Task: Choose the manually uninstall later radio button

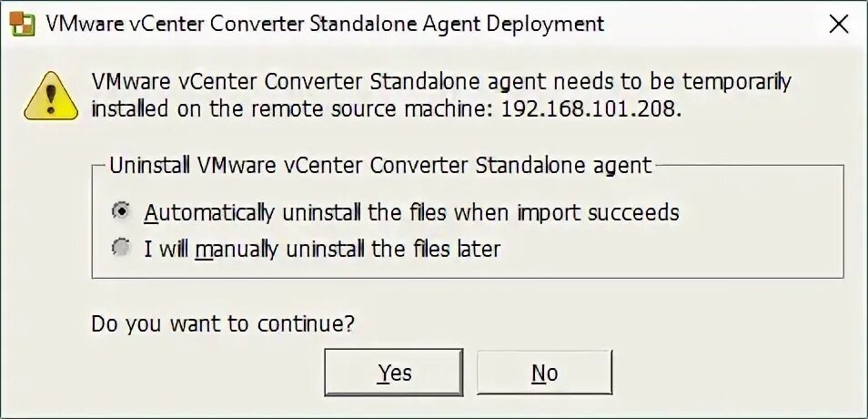Action: 120,247
